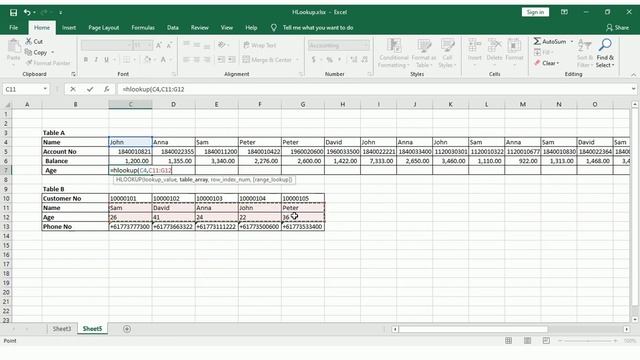This screenshot has height=360, width=640.
Task: Toggle Italic formatting button
Action: [x=96, y=60]
